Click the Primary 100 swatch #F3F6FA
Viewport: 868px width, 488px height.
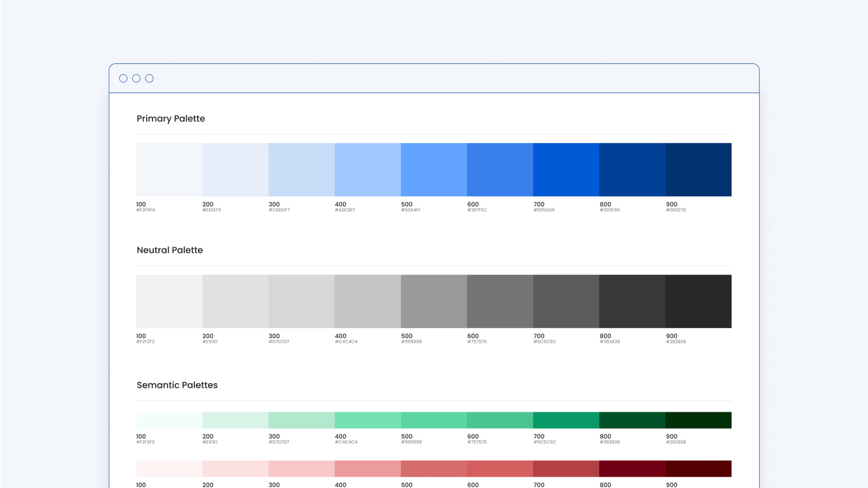click(x=168, y=169)
